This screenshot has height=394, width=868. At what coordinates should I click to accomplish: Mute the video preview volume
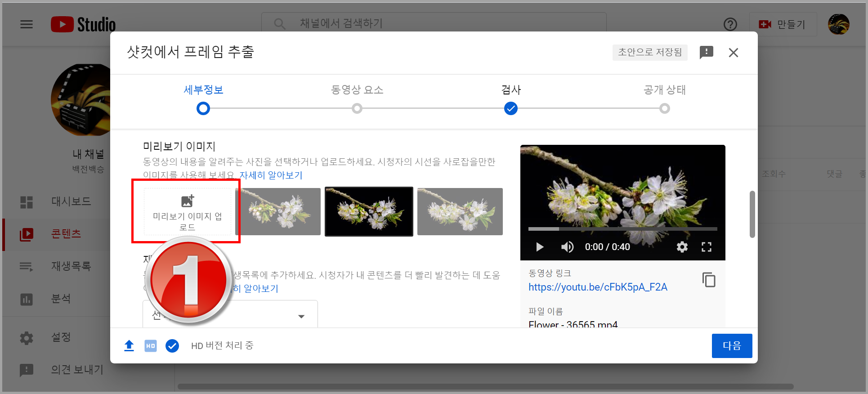pos(567,247)
